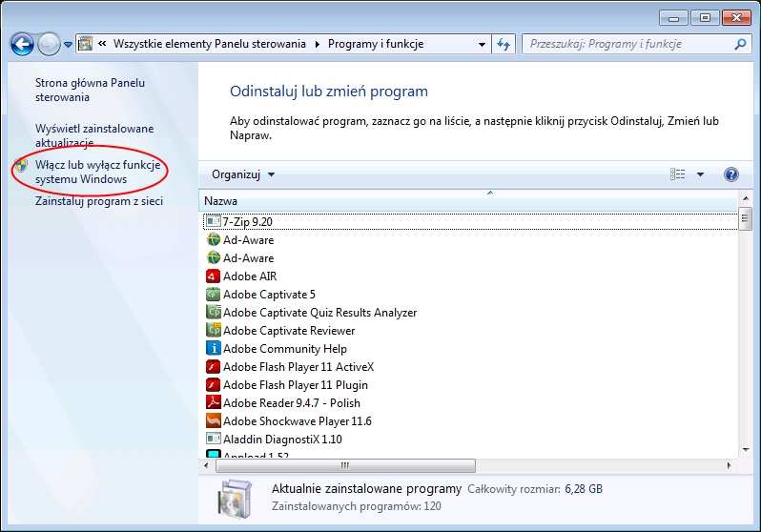Click the Forward navigation arrow button
Screen dimensions: 761x532
pos(49,45)
